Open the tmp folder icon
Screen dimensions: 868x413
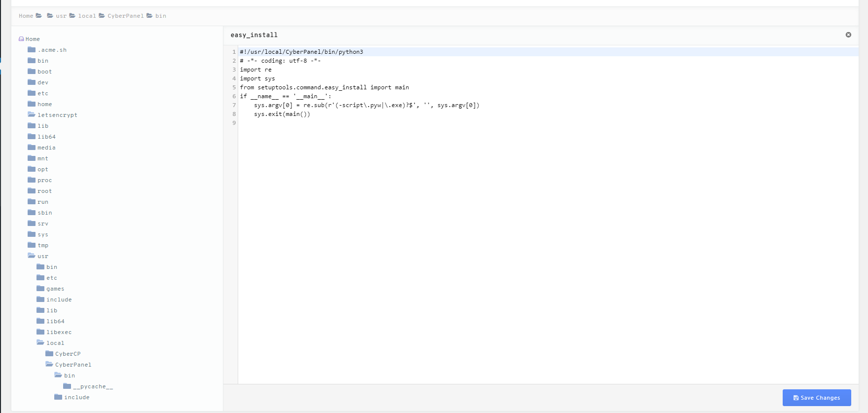click(32, 245)
